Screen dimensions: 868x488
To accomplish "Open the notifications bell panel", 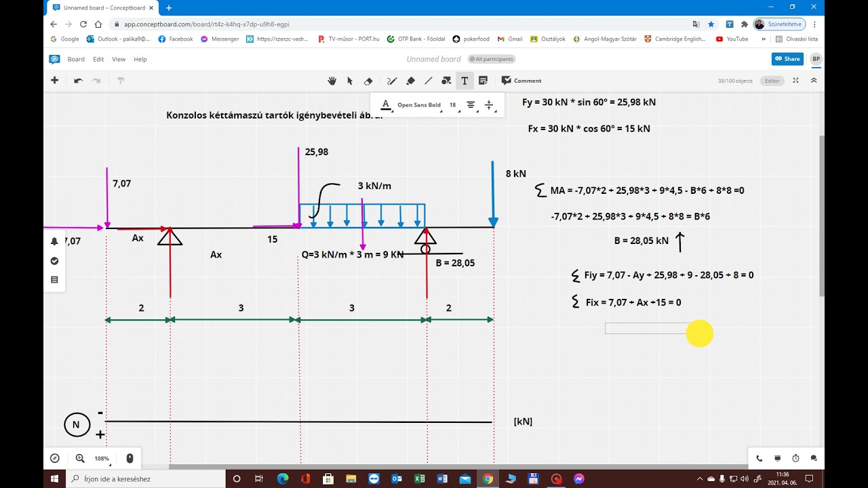I will pos(54,241).
